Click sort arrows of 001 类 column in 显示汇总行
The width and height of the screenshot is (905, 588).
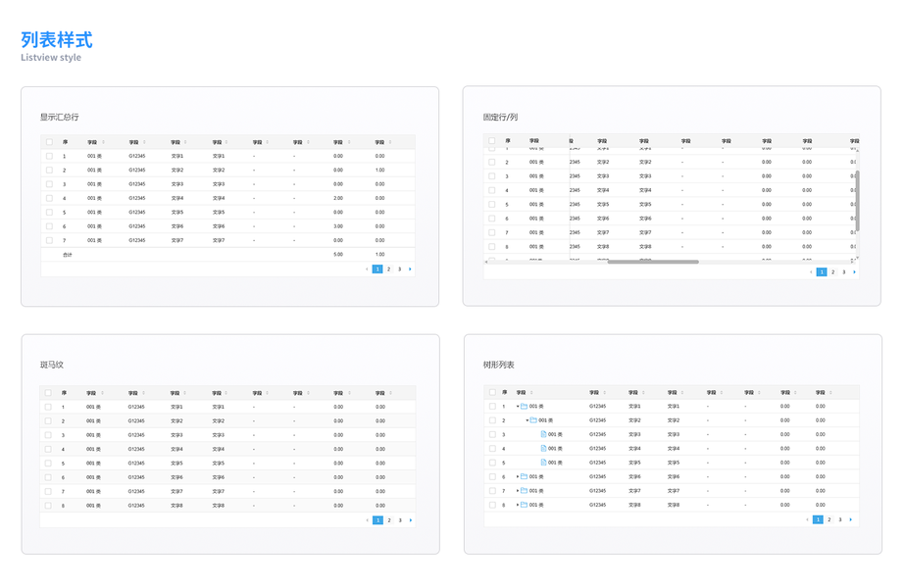click(x=103, y=142)
